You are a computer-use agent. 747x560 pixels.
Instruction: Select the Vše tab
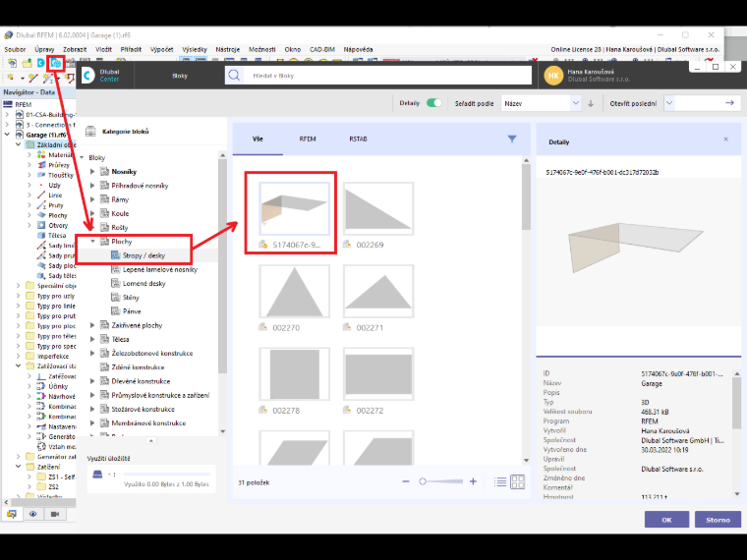258,140
